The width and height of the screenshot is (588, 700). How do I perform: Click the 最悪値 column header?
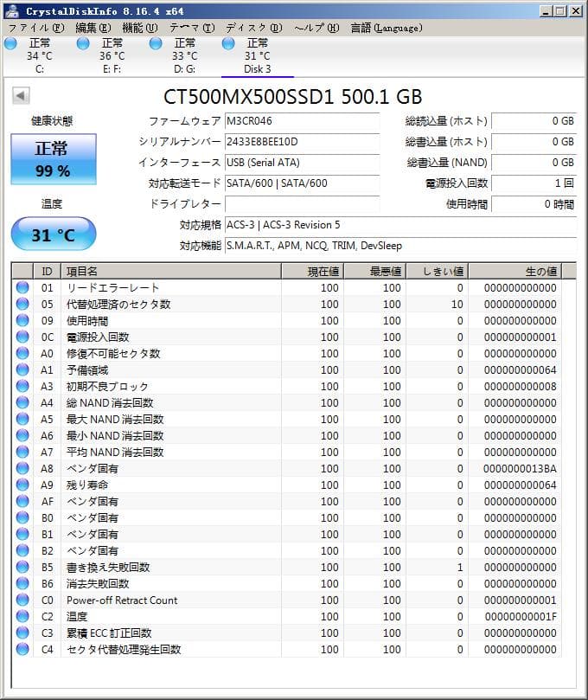(x=374, y=271)
